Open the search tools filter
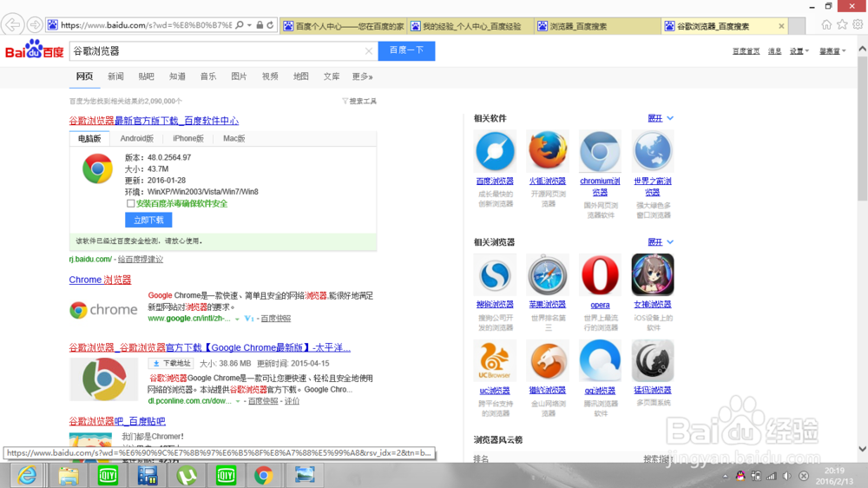Viewport: 868px width, 488px height. click(x=359, y=101)
